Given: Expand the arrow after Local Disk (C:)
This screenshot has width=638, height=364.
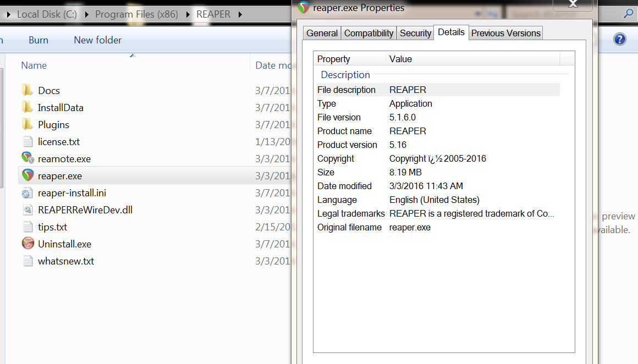Looking at the screenshot, I should [87, 14].
